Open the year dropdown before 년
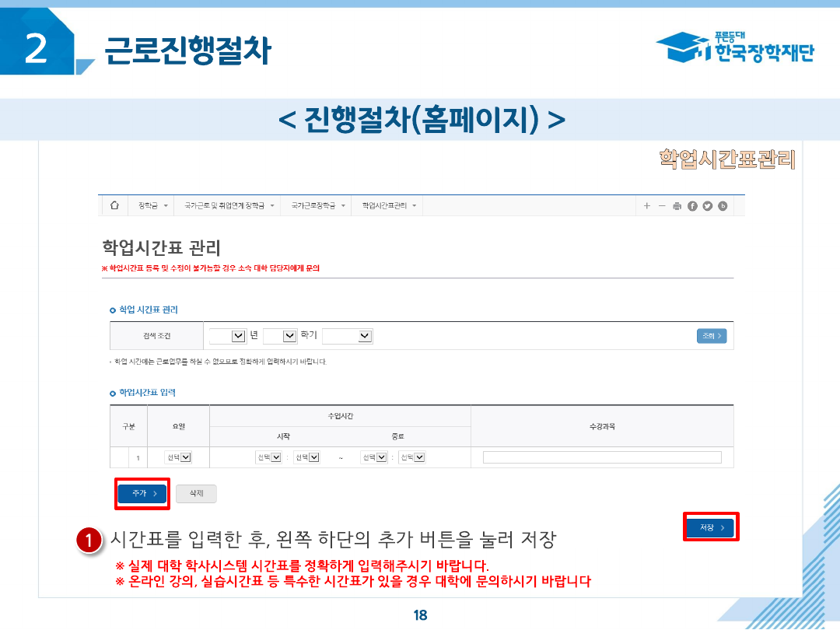The image size is (840, 630). coord(228,336)
